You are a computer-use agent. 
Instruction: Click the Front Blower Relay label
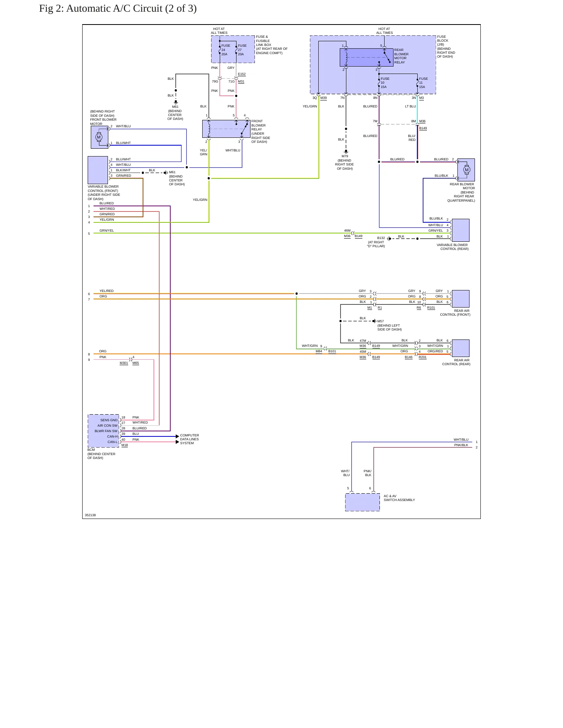pos(261,132)
